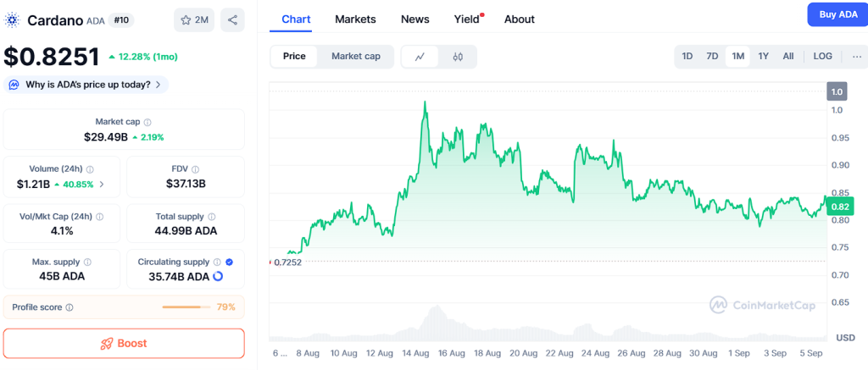Click the 44.99B ADA total supply value

(x=185, y=231)
